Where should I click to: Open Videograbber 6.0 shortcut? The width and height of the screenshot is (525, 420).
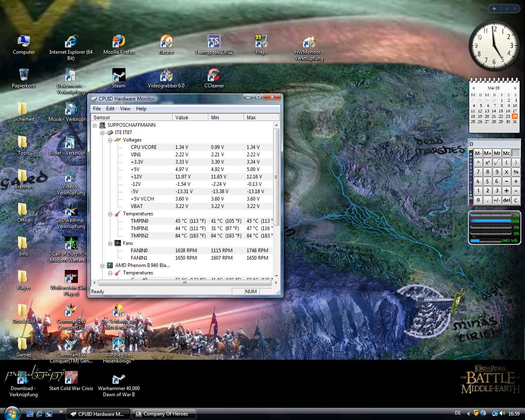click(x=166, y=79)
